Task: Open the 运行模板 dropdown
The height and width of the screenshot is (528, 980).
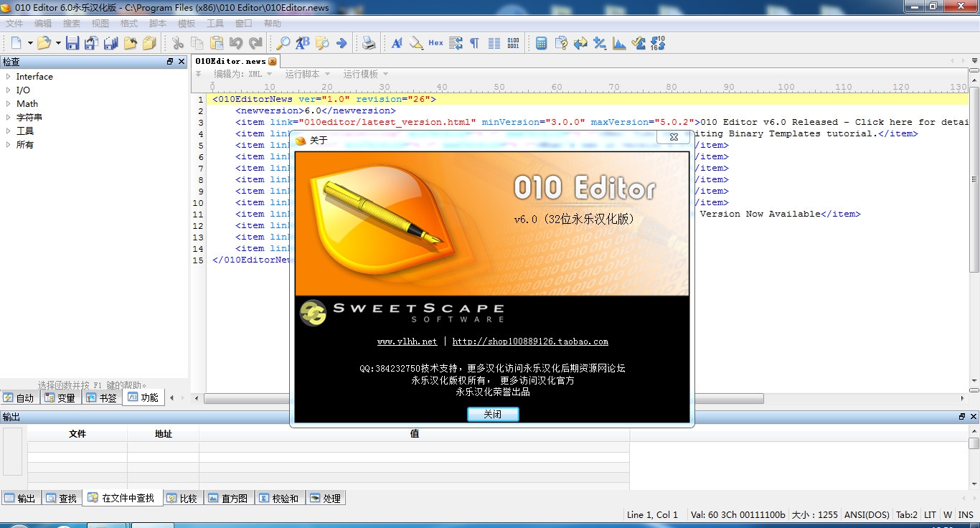Action: (x=365, y=74)
